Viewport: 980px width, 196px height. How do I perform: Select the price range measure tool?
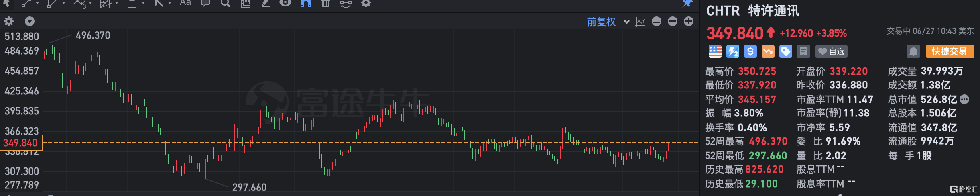tap(132, 4)
